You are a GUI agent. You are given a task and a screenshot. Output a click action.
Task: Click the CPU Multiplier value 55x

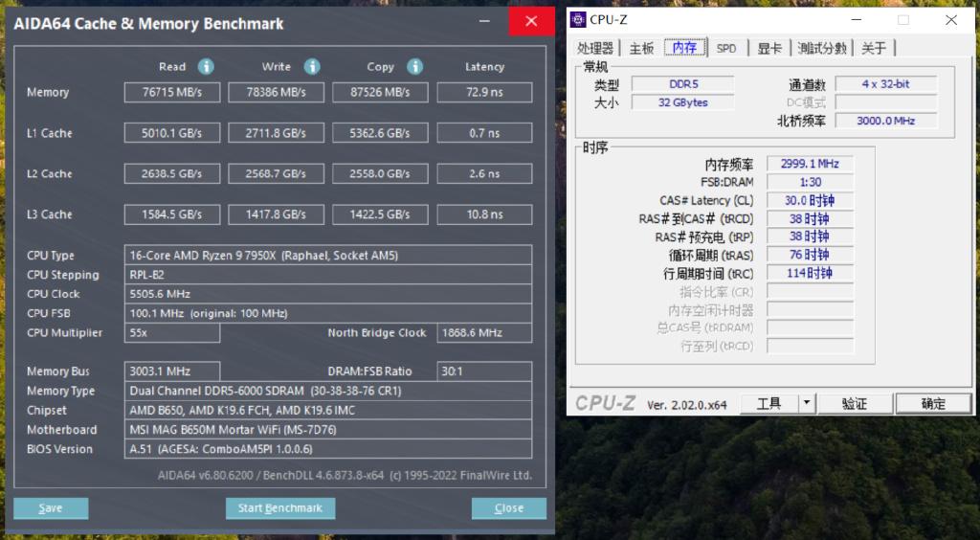172,332
